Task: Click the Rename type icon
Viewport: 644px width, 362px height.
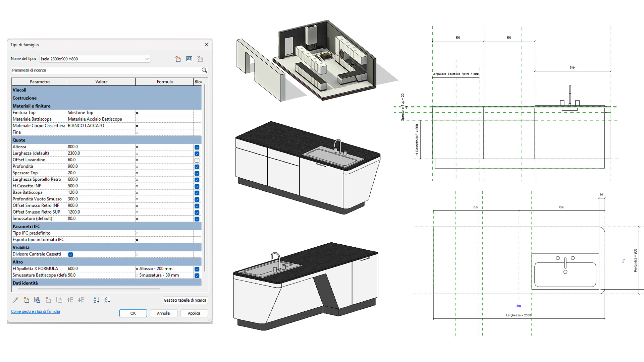Action: [189, 59]
